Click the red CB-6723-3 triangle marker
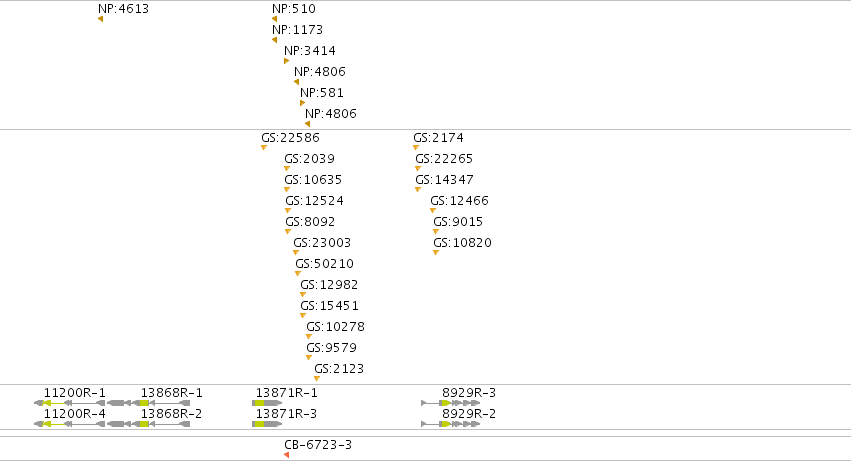This screenshot has width=851, height=461. (x=287, y=455)
